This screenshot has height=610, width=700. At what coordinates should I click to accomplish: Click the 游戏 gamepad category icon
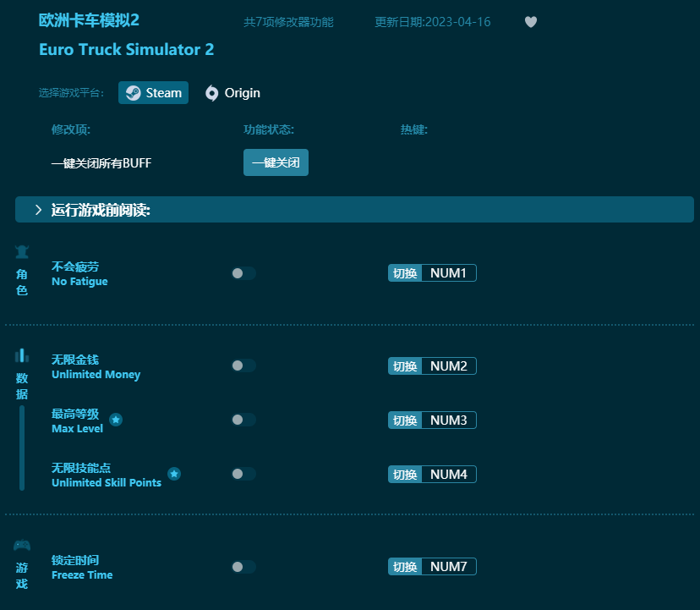pyautogui.click(x=21, y=546)
